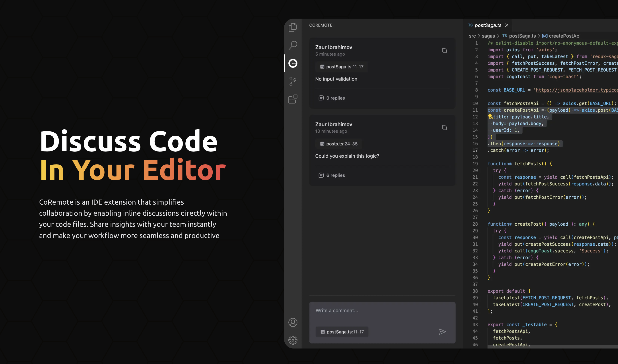Viewport: 618px width, 364px height.
Task: Select the CoRemote extension icon in activity bar
Action: (x=293, y=63)
